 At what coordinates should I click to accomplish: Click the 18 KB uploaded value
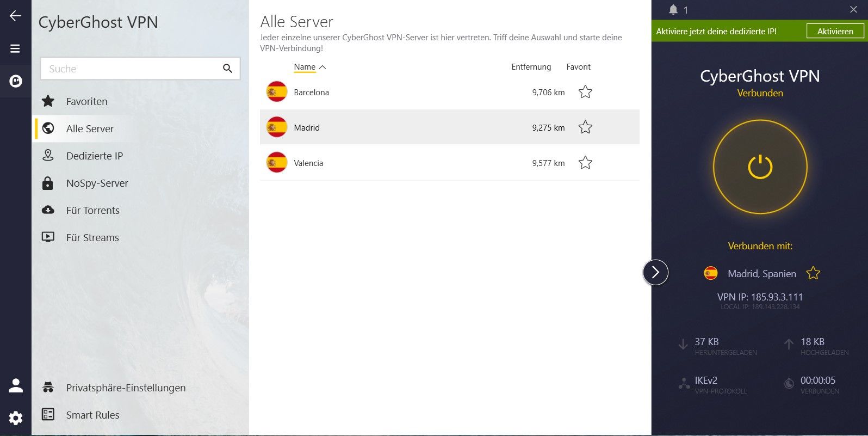(x=813, y=342)
